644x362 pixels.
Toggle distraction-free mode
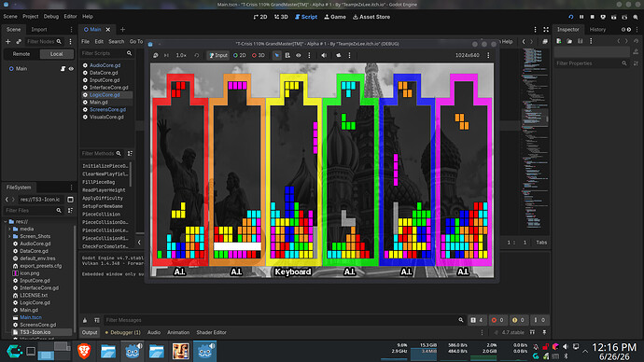(546, 30)
